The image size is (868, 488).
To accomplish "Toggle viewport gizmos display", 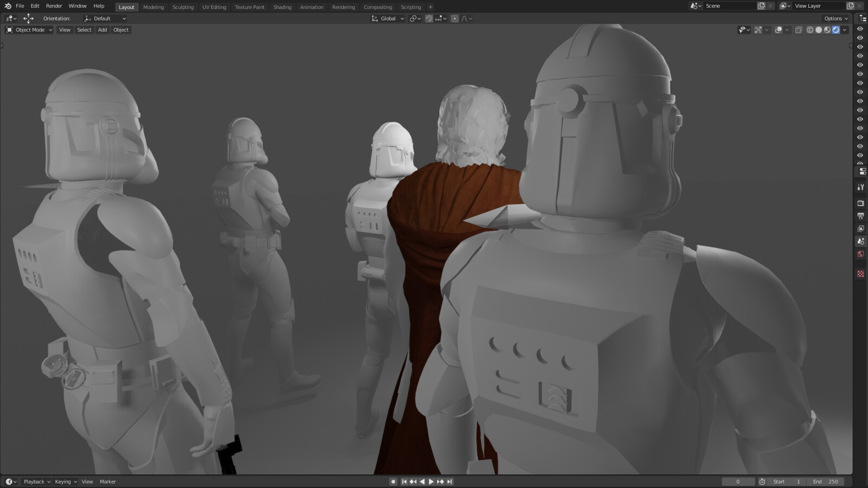I will pyautogui.click(x=758, y=30).
